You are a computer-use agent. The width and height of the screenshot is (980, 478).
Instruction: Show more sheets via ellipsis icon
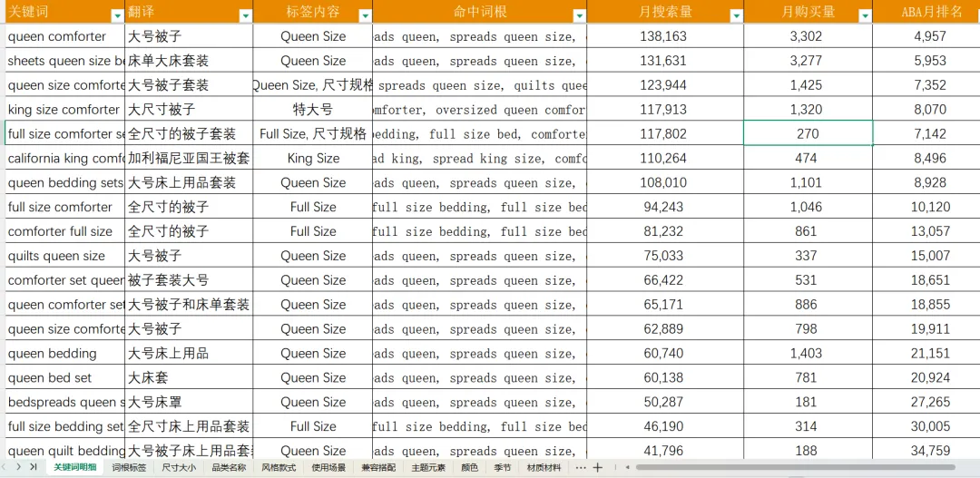(x=581, y=467)
